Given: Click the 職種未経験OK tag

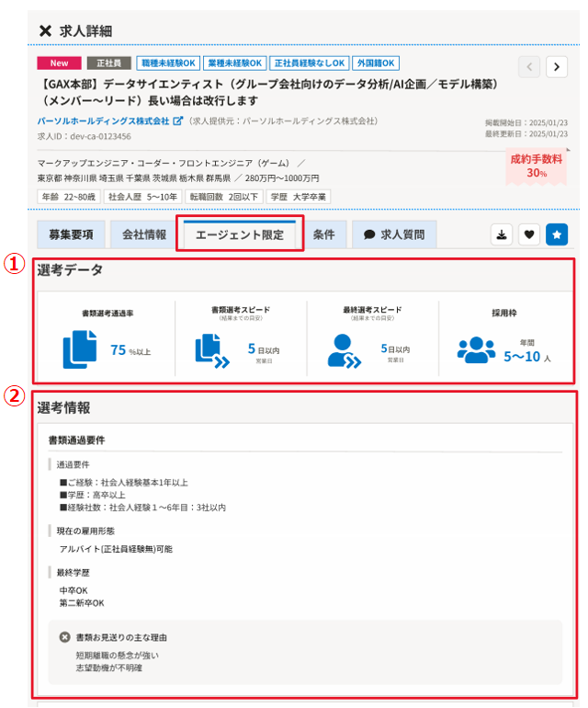Looking at the screenshot, I should click(168, 63).
